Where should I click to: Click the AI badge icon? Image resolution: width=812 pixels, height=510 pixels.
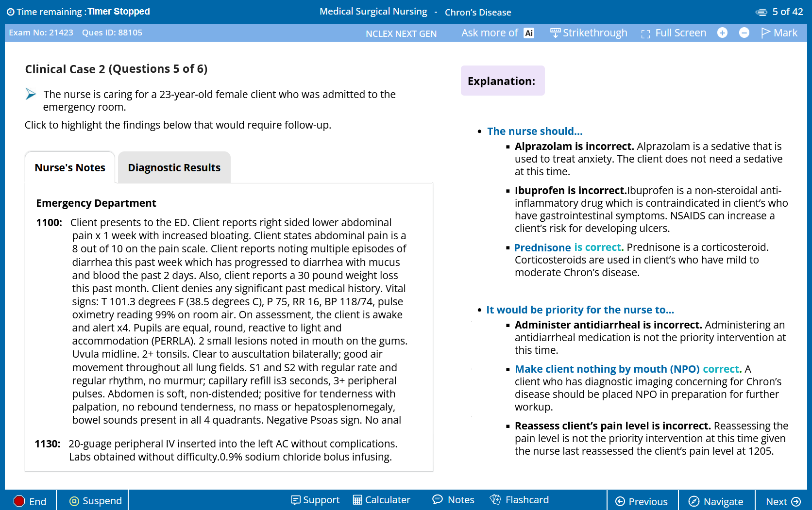click(x=529, y=33)
